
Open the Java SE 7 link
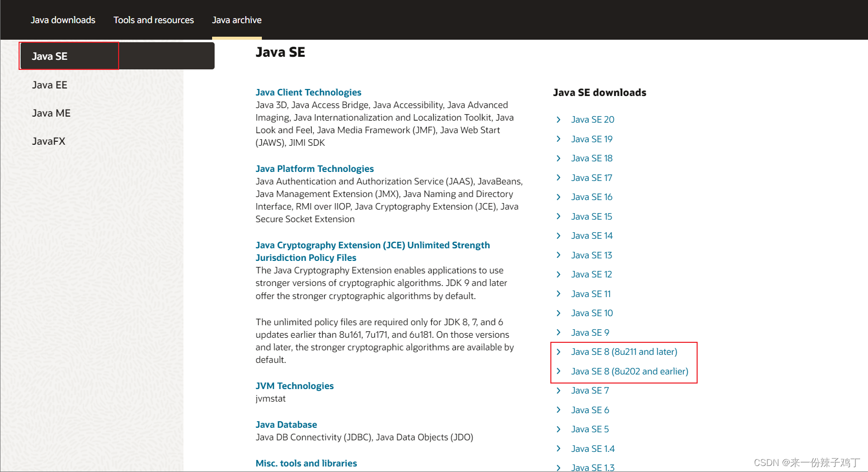pos(590,391)
